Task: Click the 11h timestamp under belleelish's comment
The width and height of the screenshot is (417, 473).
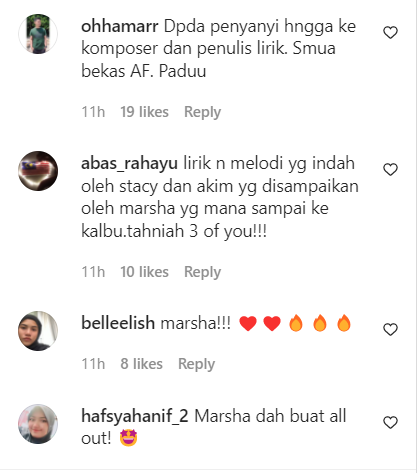Action: pyautogui.click(x=93, y=364)
